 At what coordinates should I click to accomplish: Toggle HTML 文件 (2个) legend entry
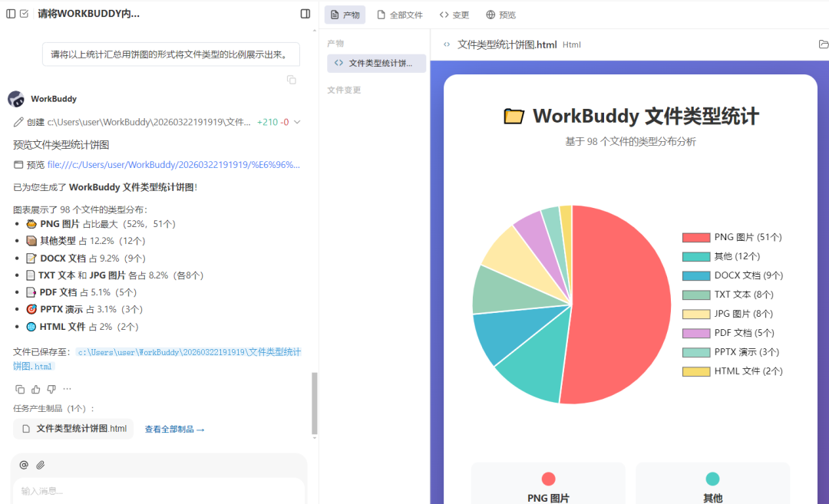(732, 371)
